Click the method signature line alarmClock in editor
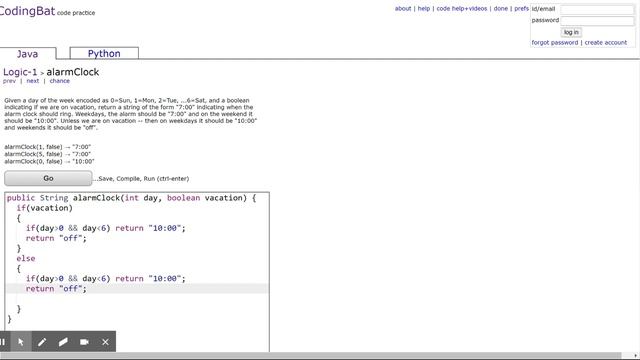Image resolution: width=640 pixels, height=360 pixels. click(x=131, y=198)
